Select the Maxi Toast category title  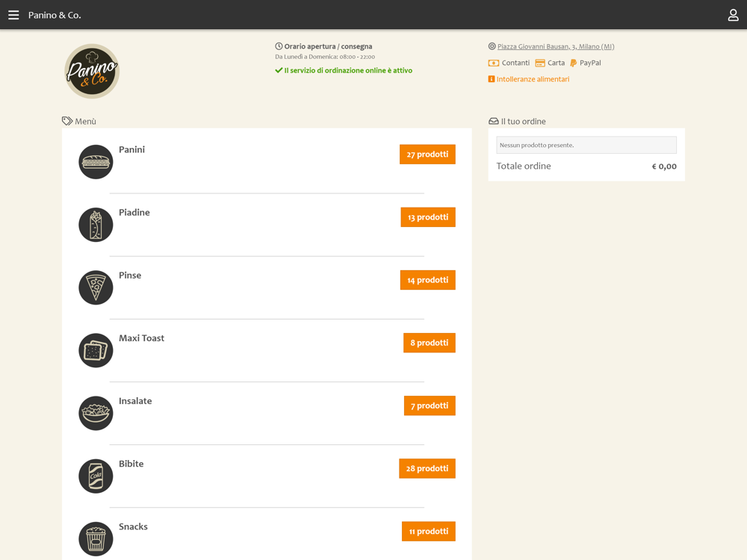point(141,338)
